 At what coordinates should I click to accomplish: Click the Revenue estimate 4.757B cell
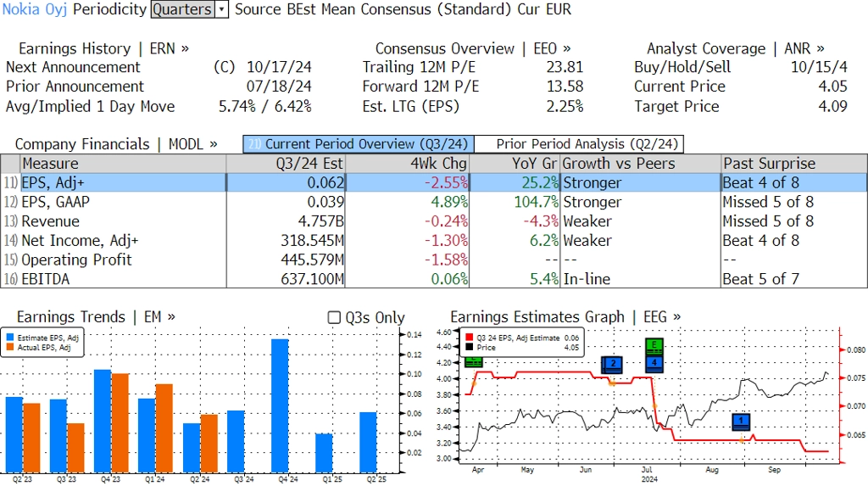click(286, 221)
